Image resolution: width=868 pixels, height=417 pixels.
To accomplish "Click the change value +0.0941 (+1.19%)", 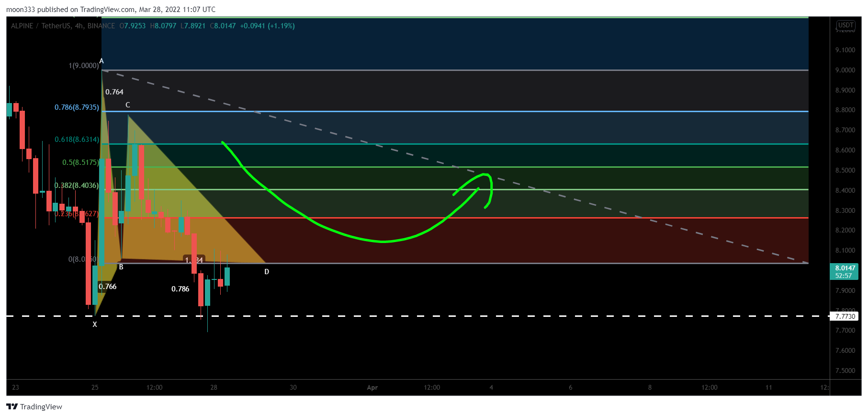I will point(267,26).
